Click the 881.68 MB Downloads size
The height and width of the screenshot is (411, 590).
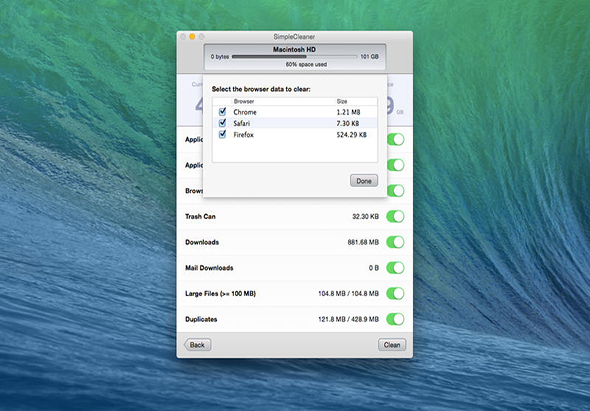click(363, 242)
